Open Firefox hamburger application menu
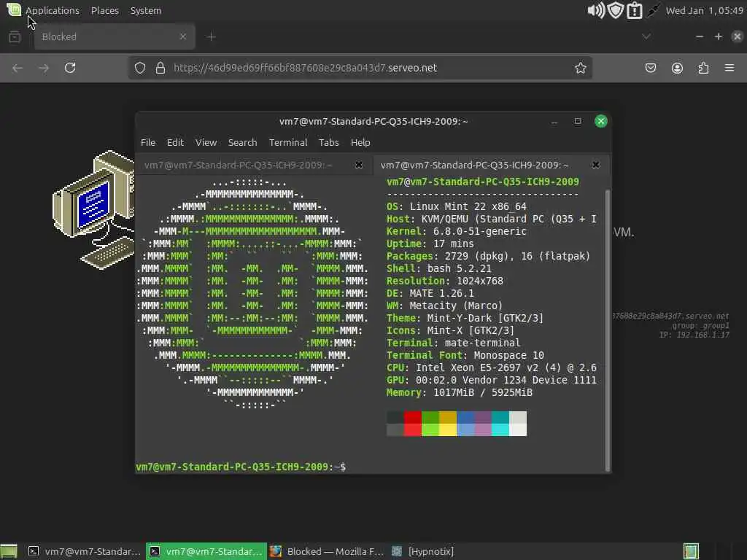The height and width of the screenshot is (560, 747). click(729, 68)
